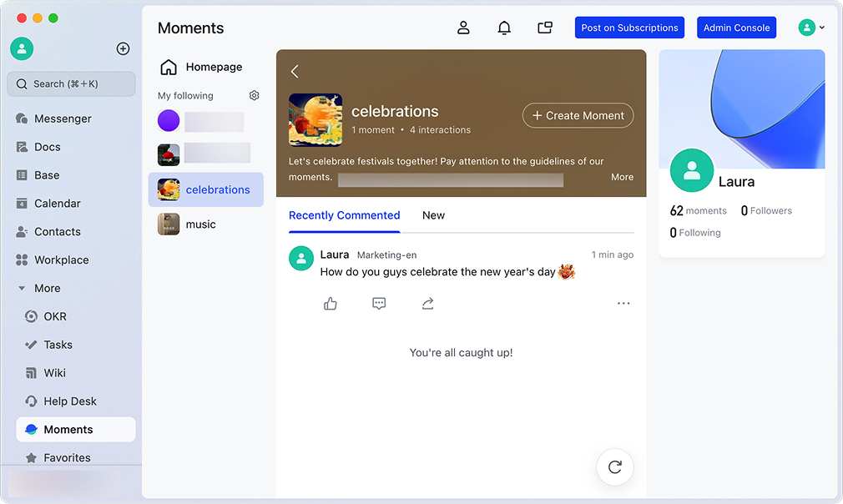Image resolution: width=843 pixels, height=504 pixels.
Task: Expand the description with More
Action: [x=622, y=177]
